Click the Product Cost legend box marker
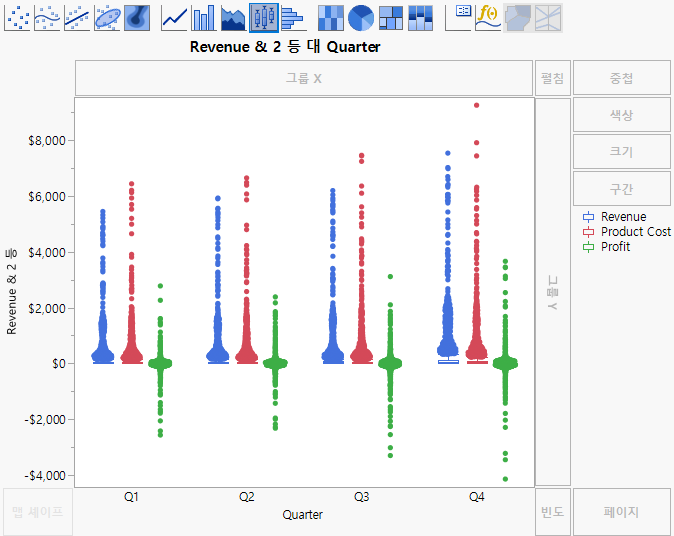 588,232
